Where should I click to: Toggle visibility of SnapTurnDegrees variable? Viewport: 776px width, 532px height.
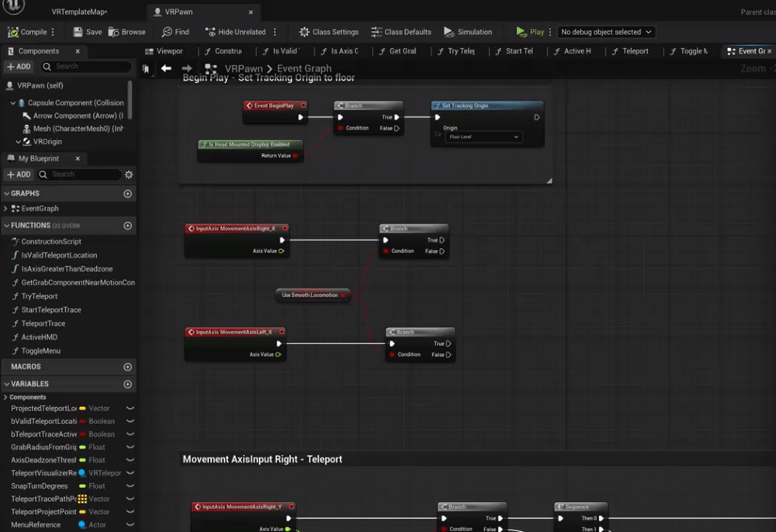click(x=130, y=486)
